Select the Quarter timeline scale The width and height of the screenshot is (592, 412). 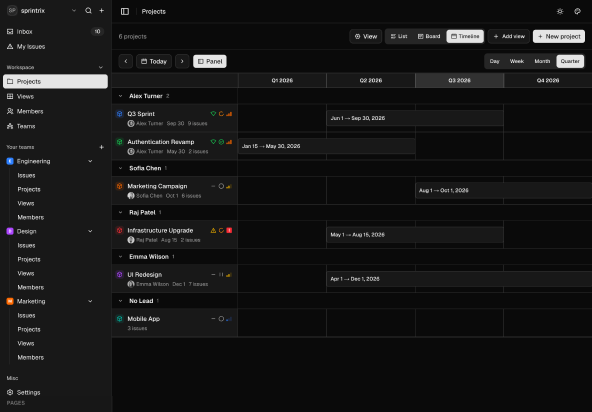[570, 61]
